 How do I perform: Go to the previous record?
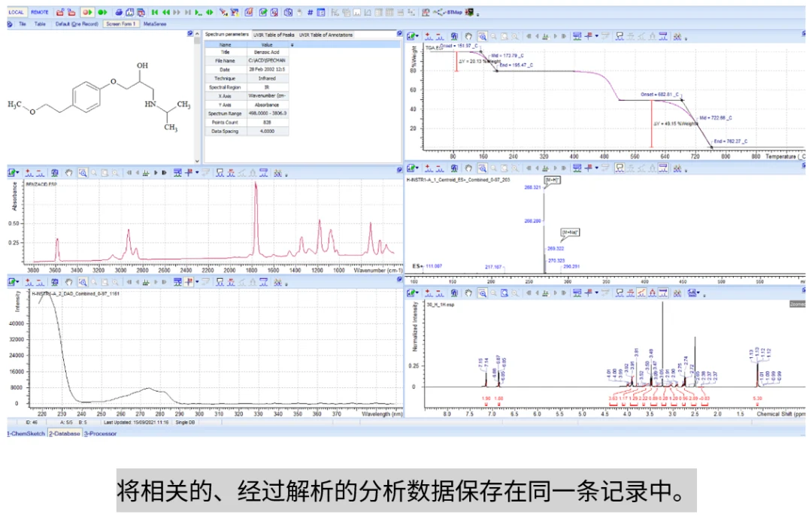click(x=165, y=12)
